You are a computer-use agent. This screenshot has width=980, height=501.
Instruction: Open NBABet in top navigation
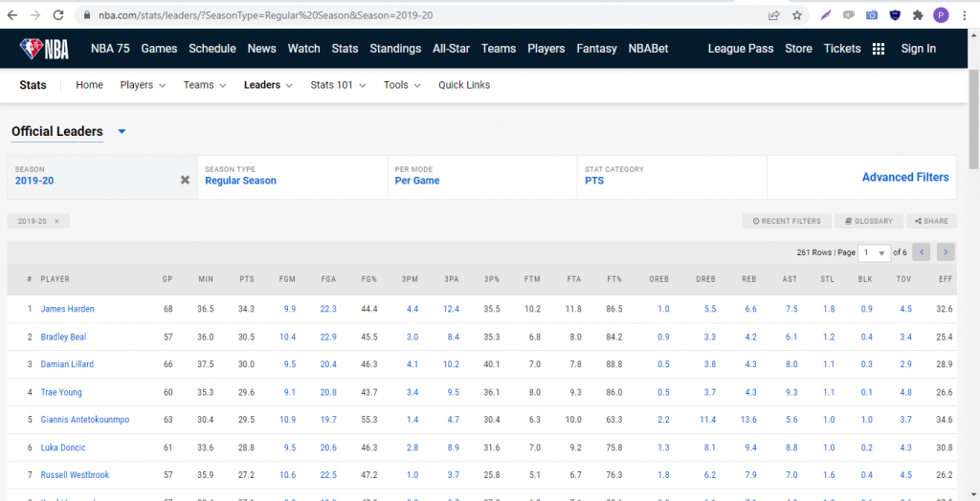[648, 49]
